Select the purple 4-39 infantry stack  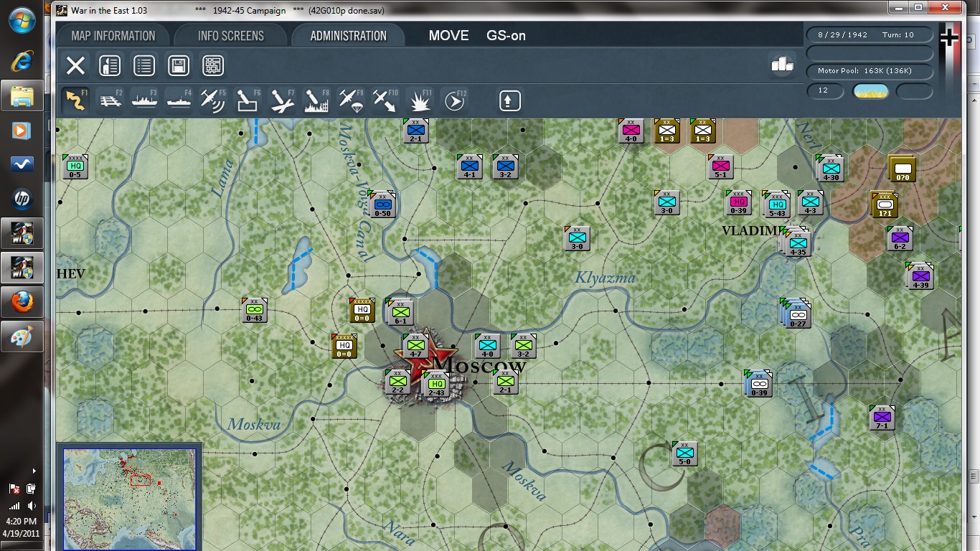coord(920,276)
